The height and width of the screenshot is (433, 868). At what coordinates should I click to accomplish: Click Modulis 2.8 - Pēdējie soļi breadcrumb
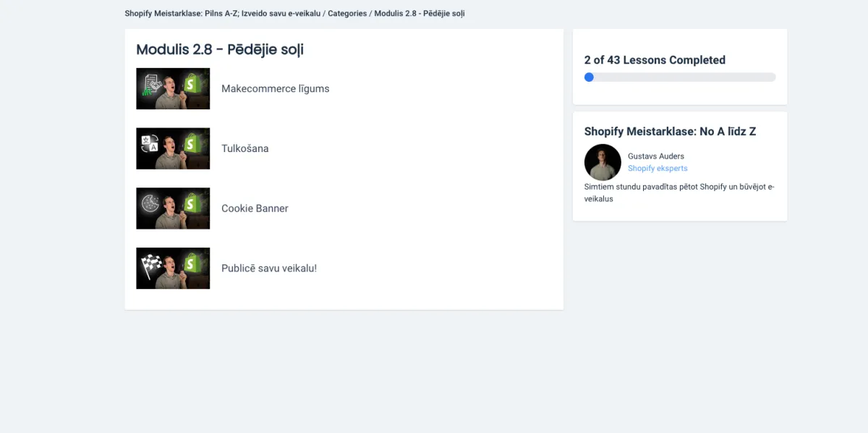coord(420,14)
